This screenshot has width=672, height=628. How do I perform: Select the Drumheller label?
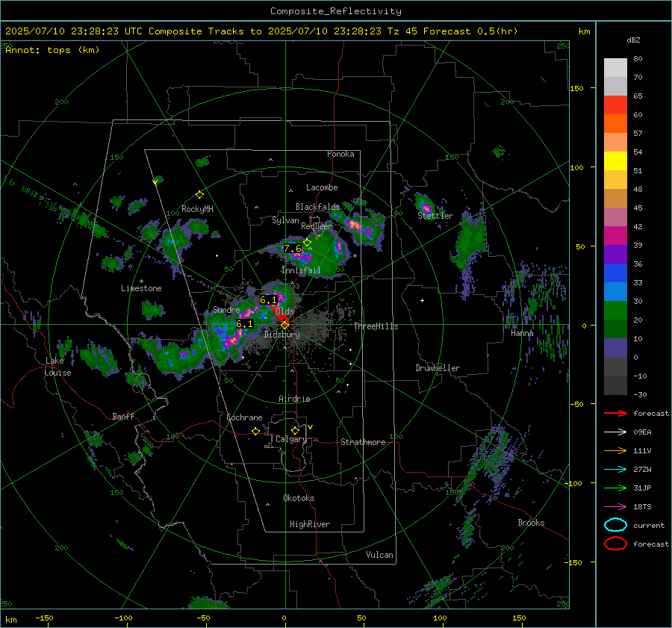[x=438, y=368]
